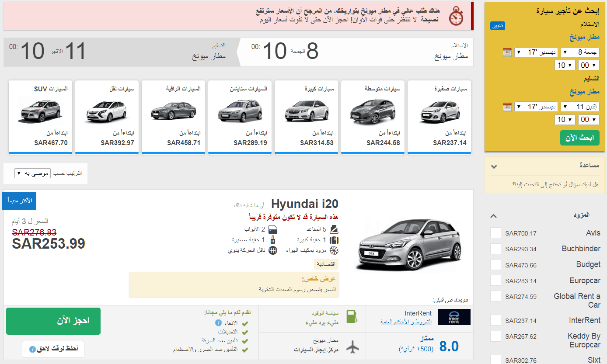The image size is (607, 364).
Task: Click the احجز الآن book now button
Action: point(53,321)
